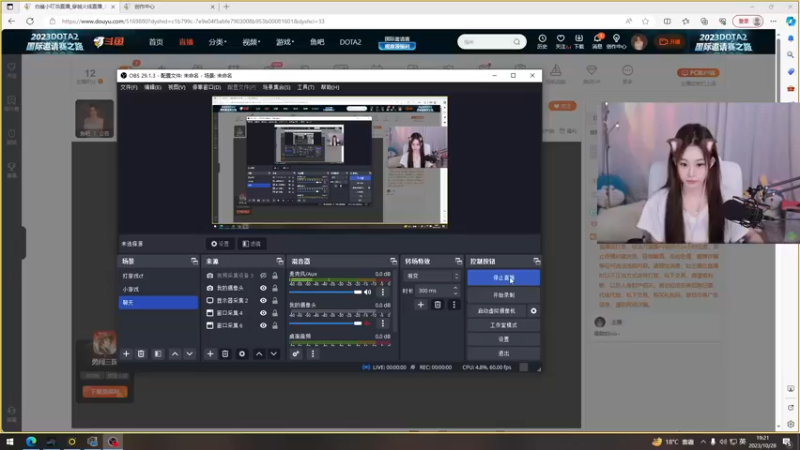Viewport: 800px width, 450px height.
Task: Click 启动虚拟摄像机 virtual camera button
Action: tap(496, 311)
